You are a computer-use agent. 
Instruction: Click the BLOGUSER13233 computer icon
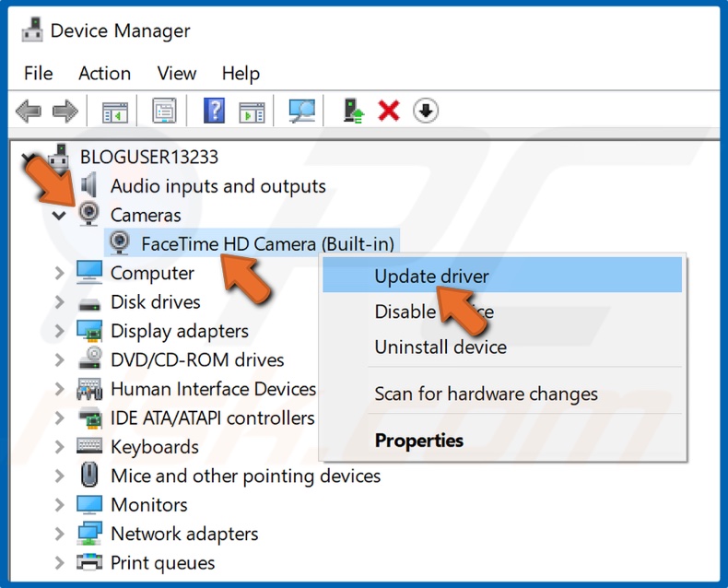(59, 157)
